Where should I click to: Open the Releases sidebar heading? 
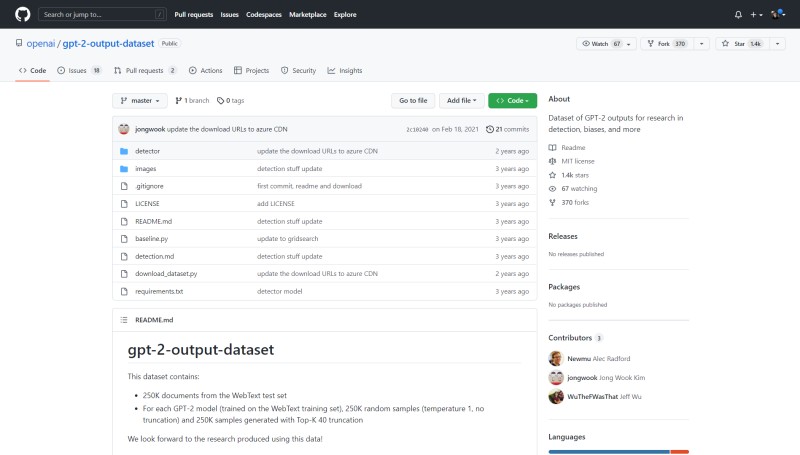pos(563,236)
